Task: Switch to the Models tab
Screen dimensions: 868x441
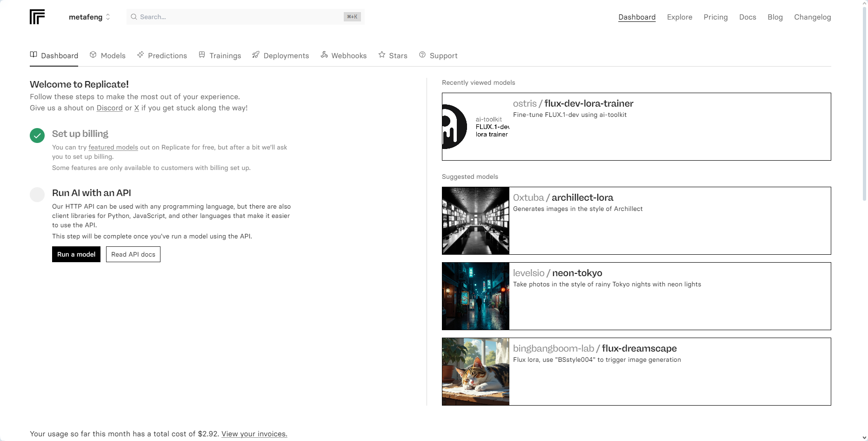Action: click(107, 55)
